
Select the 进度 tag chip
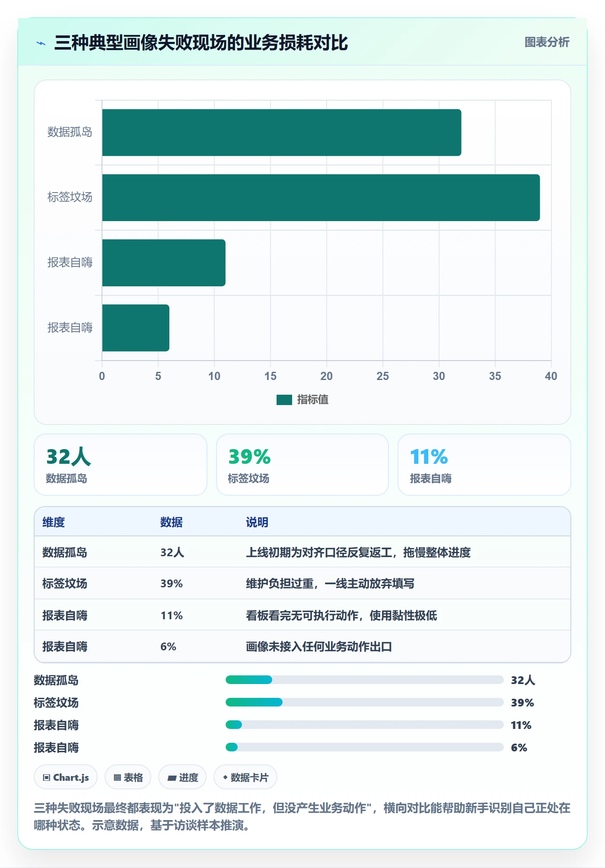[182, 777]
